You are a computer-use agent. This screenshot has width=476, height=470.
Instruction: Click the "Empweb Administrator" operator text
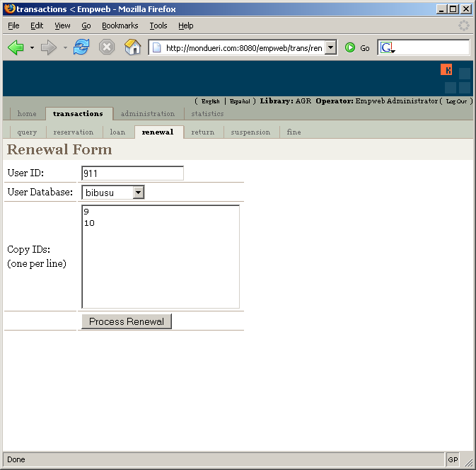click(397, 101)
